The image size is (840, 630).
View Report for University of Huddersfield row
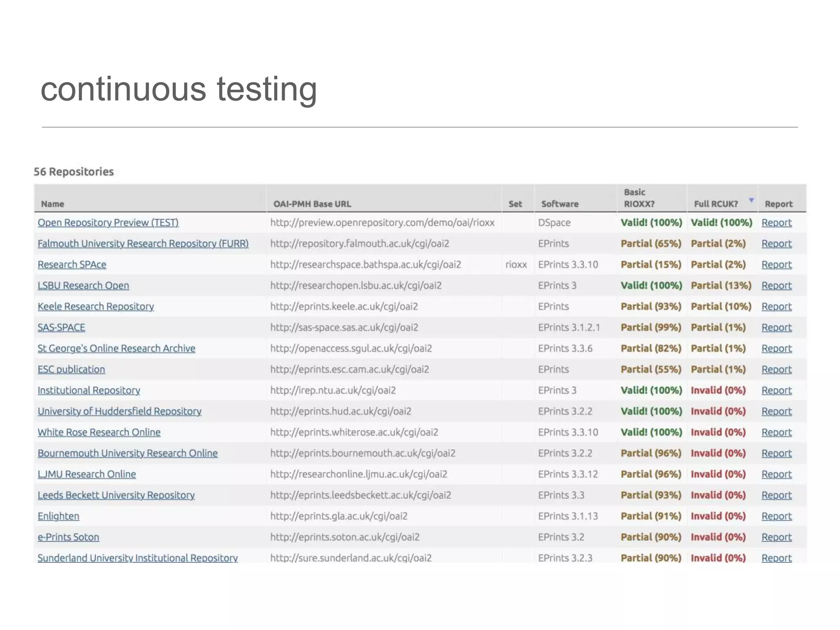[776, 411]
